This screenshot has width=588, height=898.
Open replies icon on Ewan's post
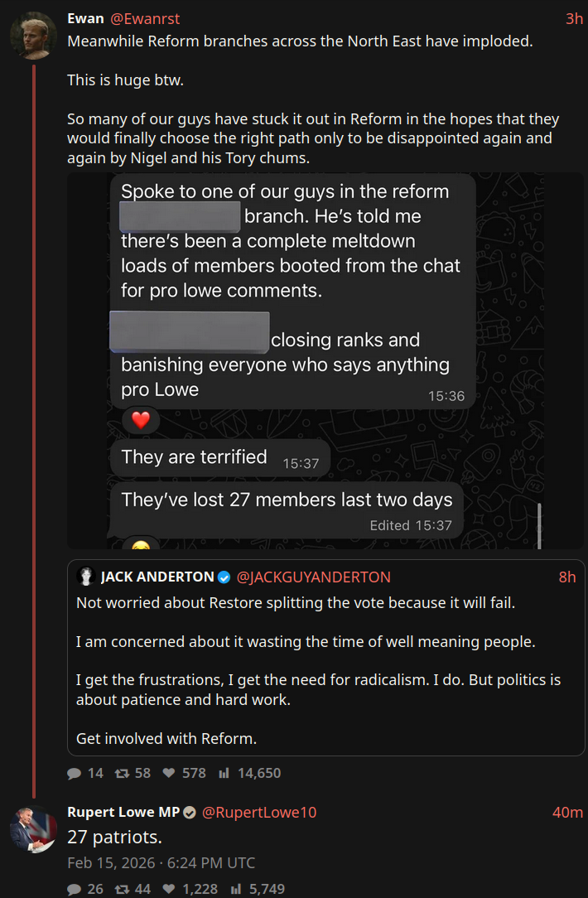(x=75, y=773)
